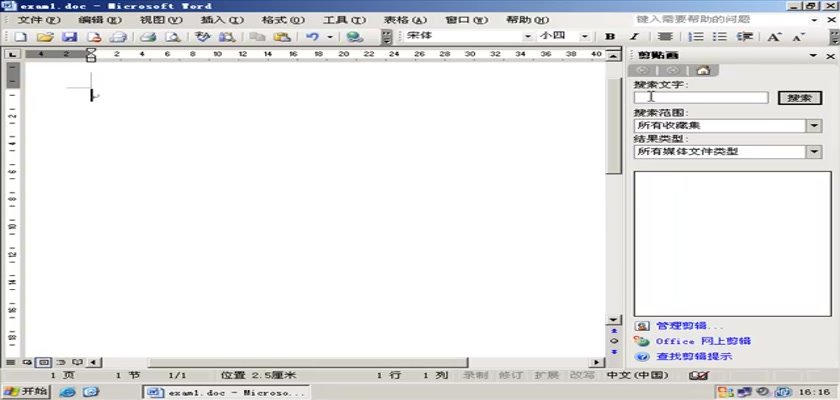Viewport: 840px width, 400px height.
Task: Open the 表格 menu
Action: pyautogui.click(x=406, y=20)
